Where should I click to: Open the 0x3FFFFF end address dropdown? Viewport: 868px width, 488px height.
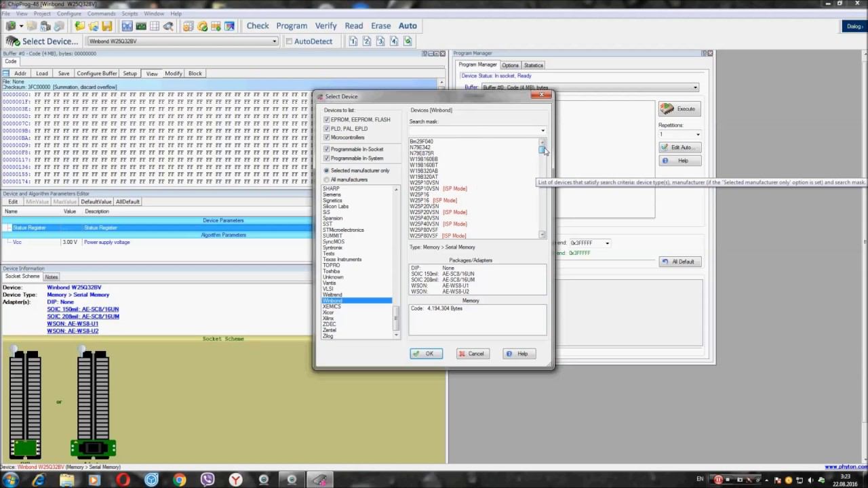pos(607,243)
